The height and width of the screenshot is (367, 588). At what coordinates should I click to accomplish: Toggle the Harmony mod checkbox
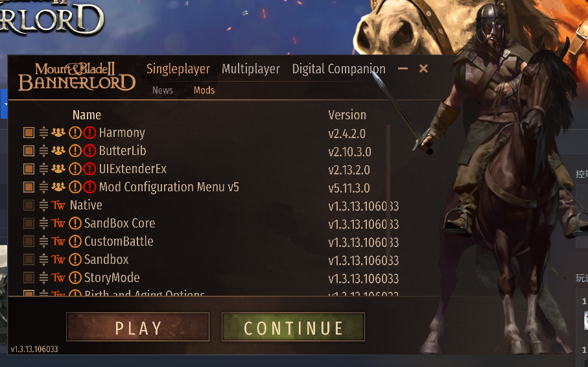click(29, 132)
